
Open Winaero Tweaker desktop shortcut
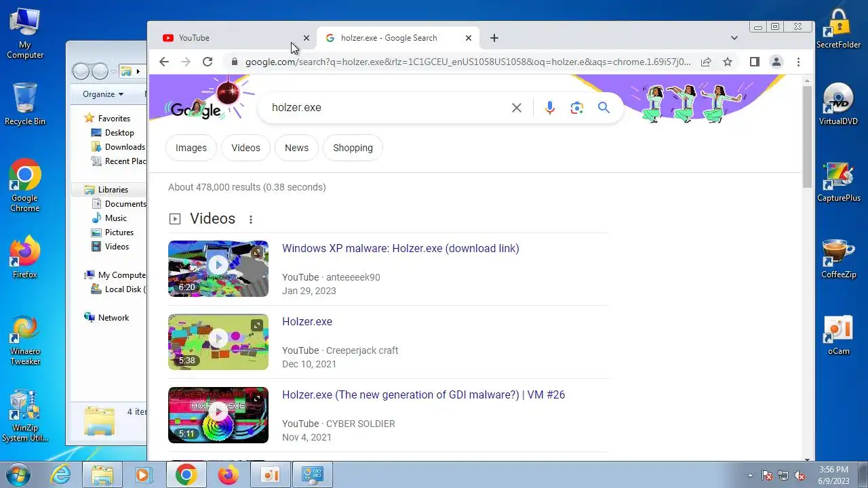[25, 340]
